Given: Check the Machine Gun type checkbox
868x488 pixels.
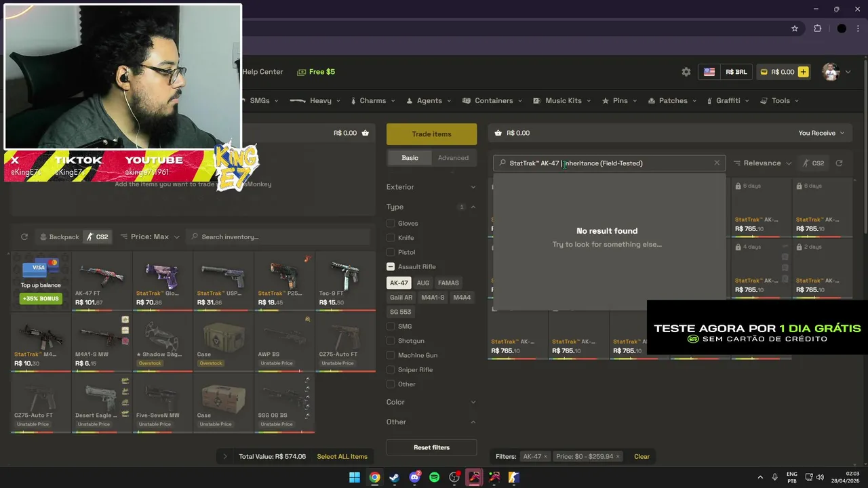Looking at the screenshot, I should point(391,355).
